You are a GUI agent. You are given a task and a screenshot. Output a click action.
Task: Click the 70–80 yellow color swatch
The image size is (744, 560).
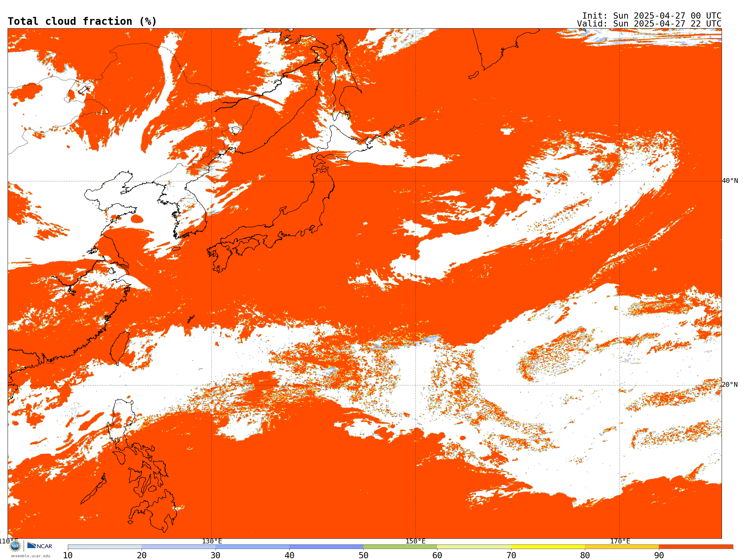click(548, 547)
